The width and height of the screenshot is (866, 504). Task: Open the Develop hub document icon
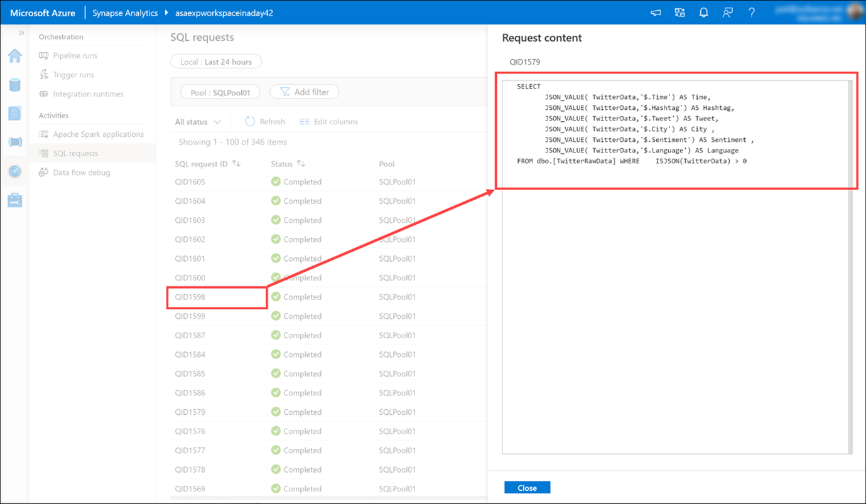tap(15, 114)
